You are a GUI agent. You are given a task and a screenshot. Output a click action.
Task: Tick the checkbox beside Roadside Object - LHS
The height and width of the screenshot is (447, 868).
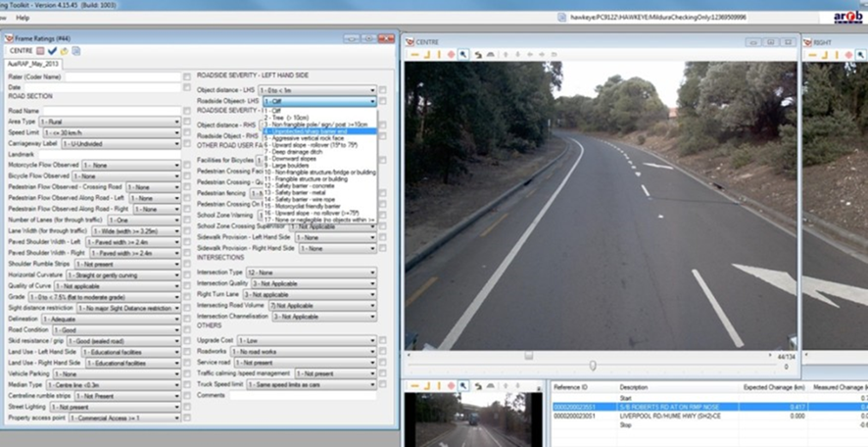coord(382,101)
